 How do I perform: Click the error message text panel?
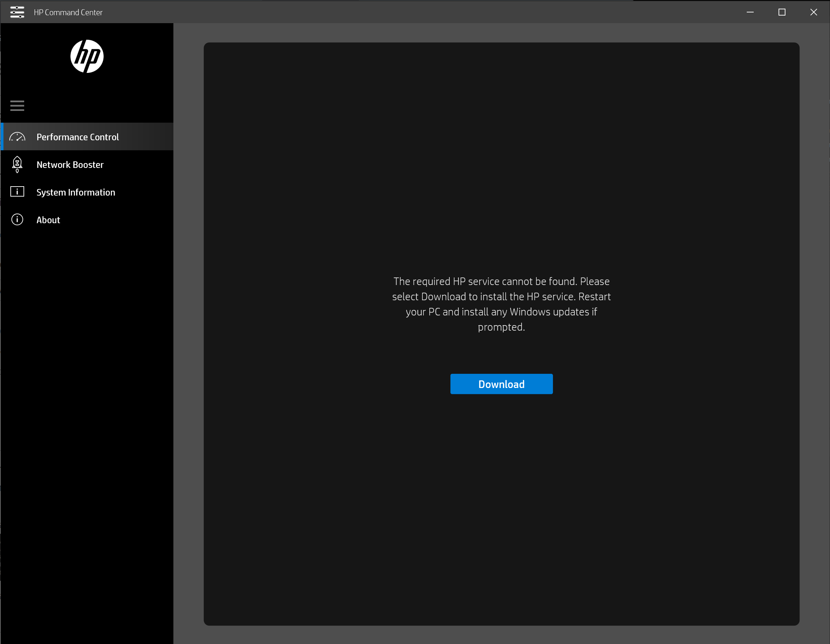pyautogui.click(x=501, y=304)
